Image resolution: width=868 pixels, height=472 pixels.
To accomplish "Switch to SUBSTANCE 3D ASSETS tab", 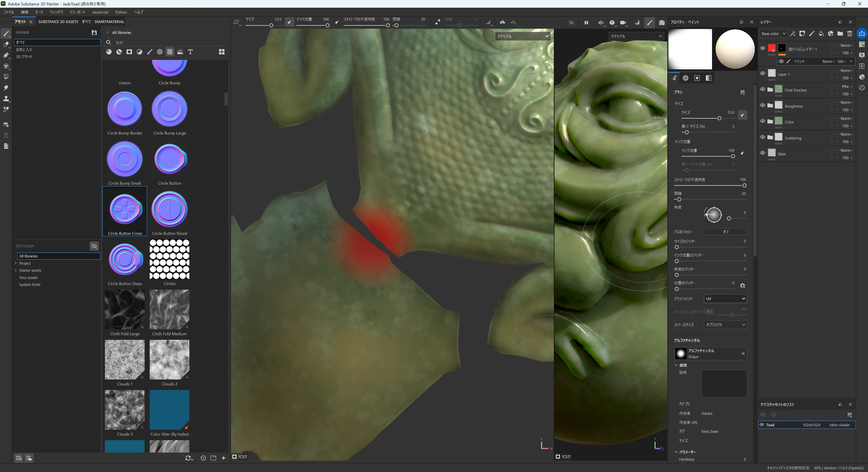I will (58, 21).
